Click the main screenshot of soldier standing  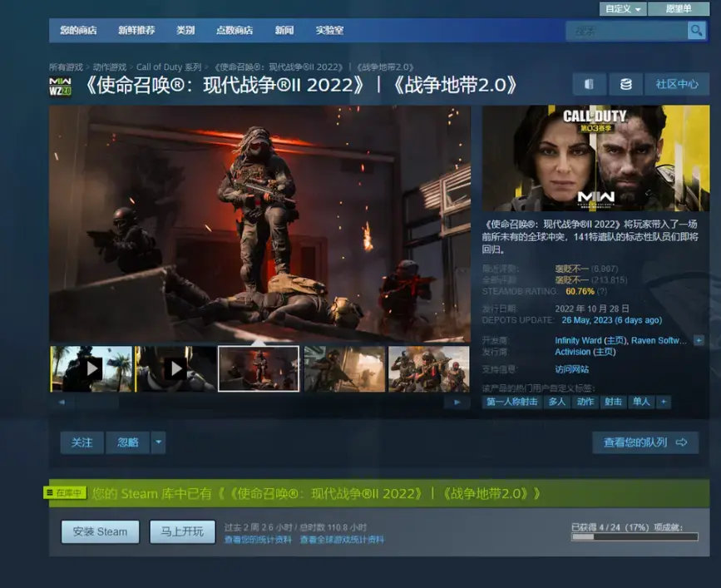(259, 224)
